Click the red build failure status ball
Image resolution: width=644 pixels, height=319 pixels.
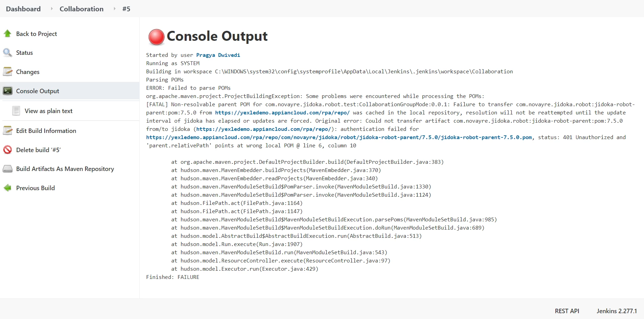[x=156, y=37]
